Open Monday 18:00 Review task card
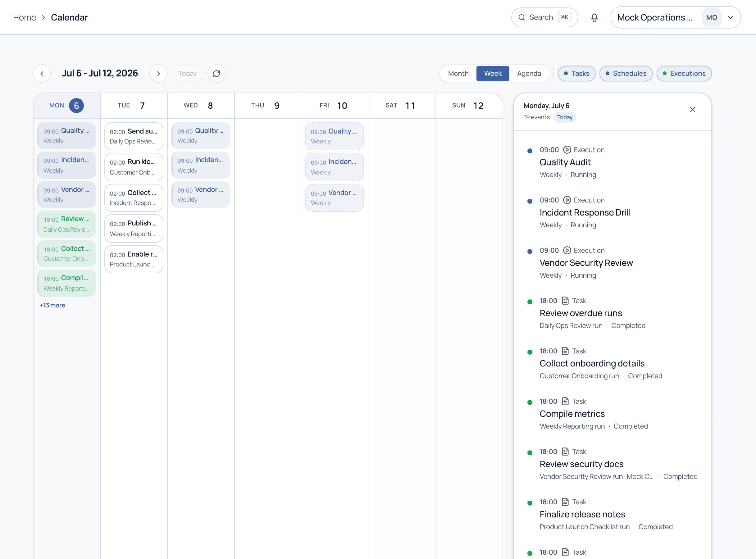This screenshot has width=756, height=559. coord(67,224)
